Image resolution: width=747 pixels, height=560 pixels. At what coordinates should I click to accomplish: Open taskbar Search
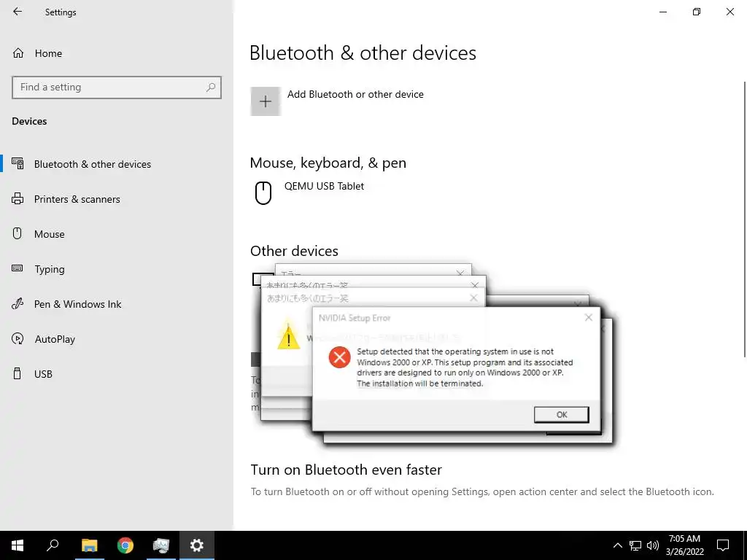[53, 545]
